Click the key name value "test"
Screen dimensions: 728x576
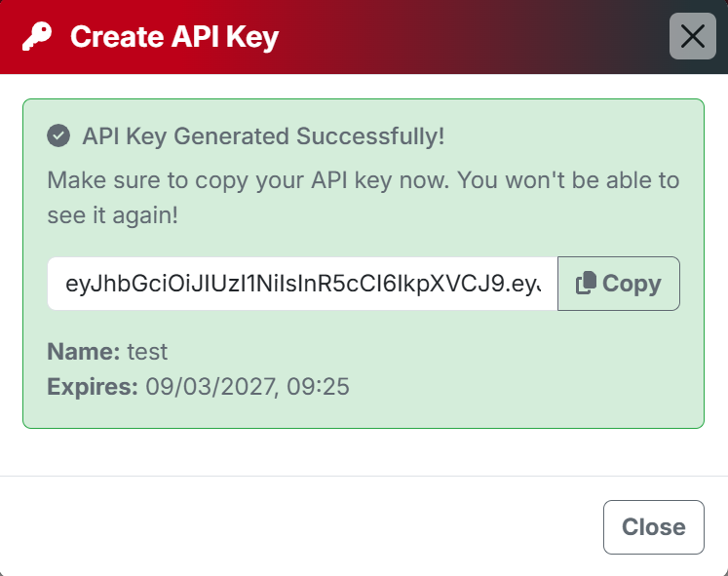tap(147, 352)
